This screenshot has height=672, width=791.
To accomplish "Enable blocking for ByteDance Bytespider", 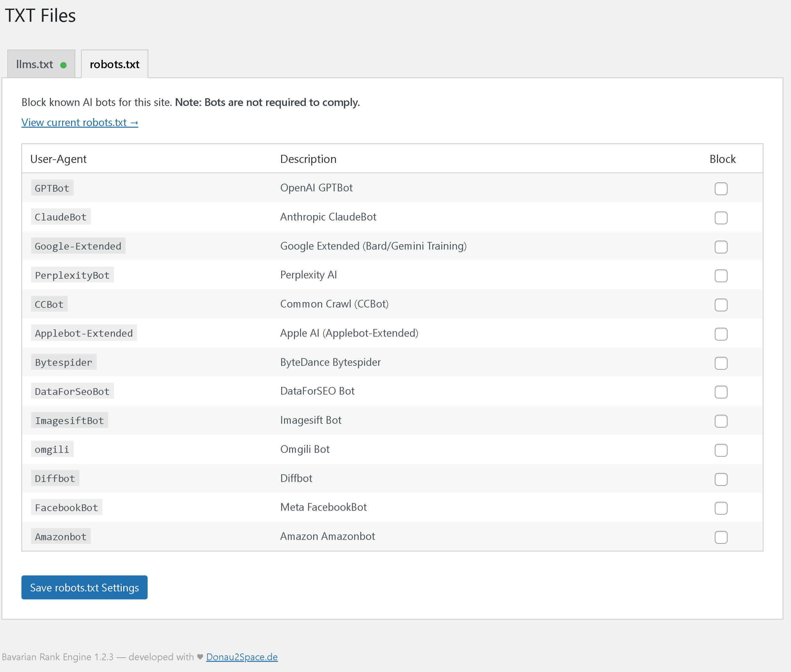I will coord(721,363).
